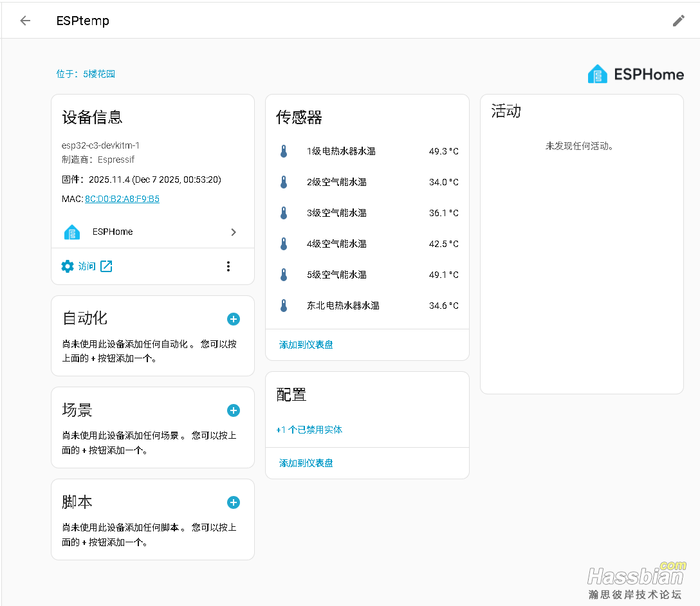This screenshot has width=700, height=606.
Task: Click 添加到仪表盘 below the sensor list
Action: pyautogui.click(x=306, y=345)
